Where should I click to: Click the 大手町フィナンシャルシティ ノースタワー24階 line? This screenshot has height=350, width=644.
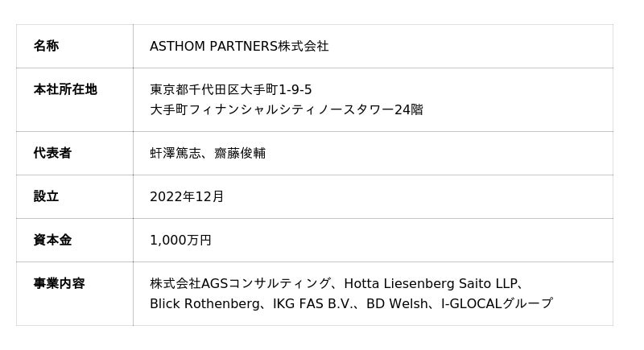click(x=286, y=109)
